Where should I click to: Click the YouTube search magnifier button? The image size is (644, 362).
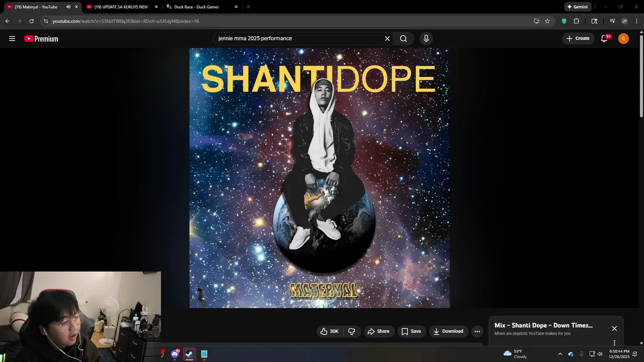(404, 39)
